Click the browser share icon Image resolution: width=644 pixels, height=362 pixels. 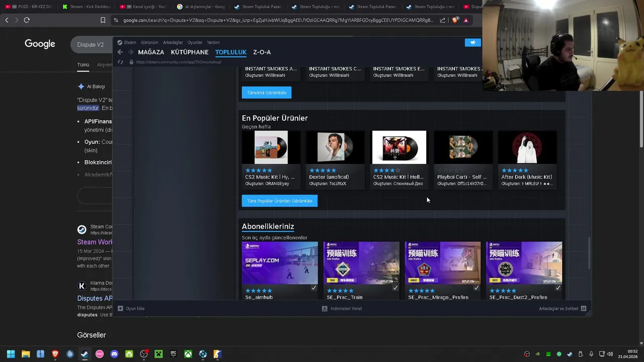443,20
